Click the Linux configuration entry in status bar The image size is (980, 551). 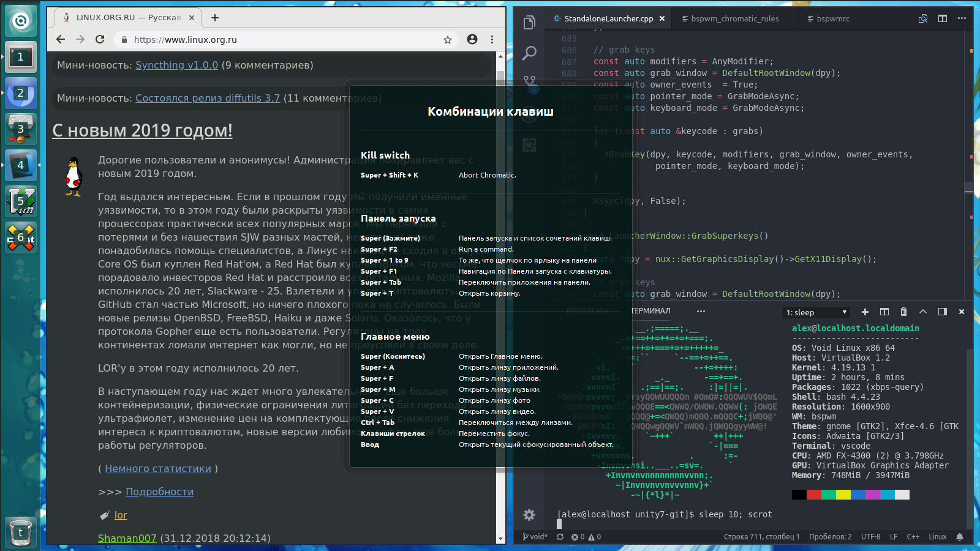[x=938, y=537]
